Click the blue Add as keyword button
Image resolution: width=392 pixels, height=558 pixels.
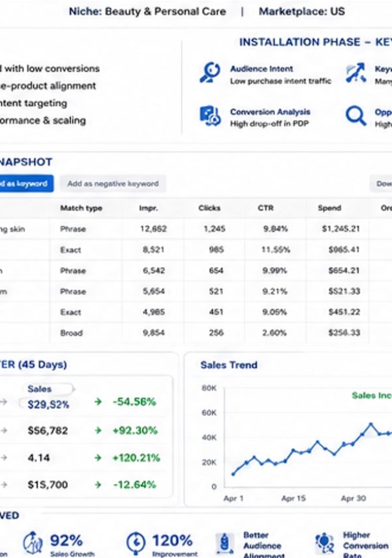click(26, 184)
